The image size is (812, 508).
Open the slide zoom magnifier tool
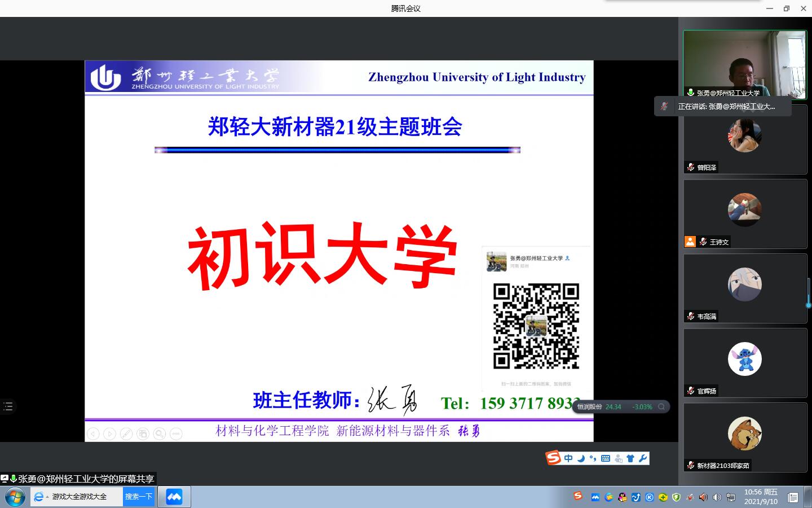tap(160, 433)
